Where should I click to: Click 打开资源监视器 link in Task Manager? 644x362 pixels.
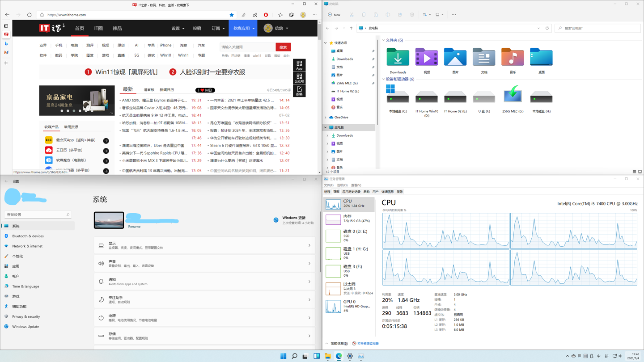pyautogui.click(x=368, y=344)
